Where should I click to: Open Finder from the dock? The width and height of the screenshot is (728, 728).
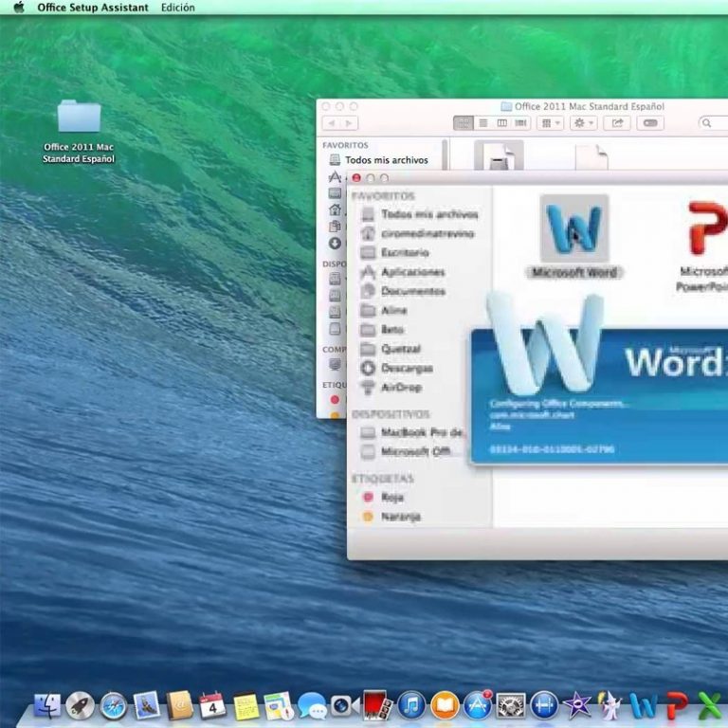(x=47, y=705)
